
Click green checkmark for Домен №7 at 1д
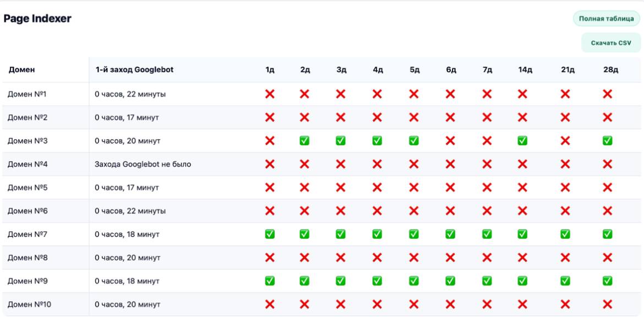(270, 234)
